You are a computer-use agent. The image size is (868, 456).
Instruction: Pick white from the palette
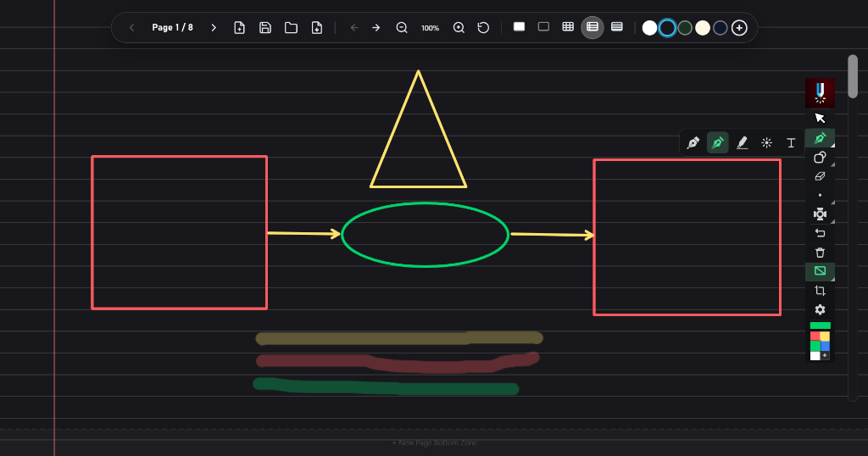point(815,355)
